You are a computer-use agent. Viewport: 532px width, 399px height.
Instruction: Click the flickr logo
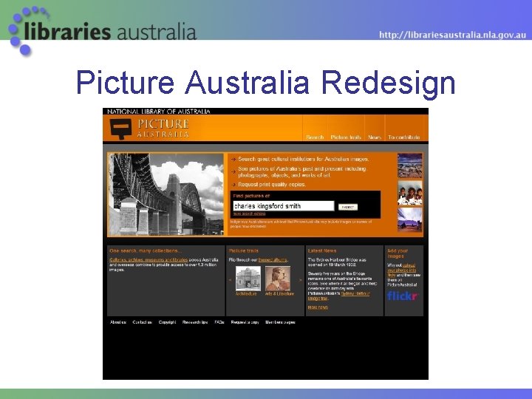pyautogui.click(x=403, y=296)
